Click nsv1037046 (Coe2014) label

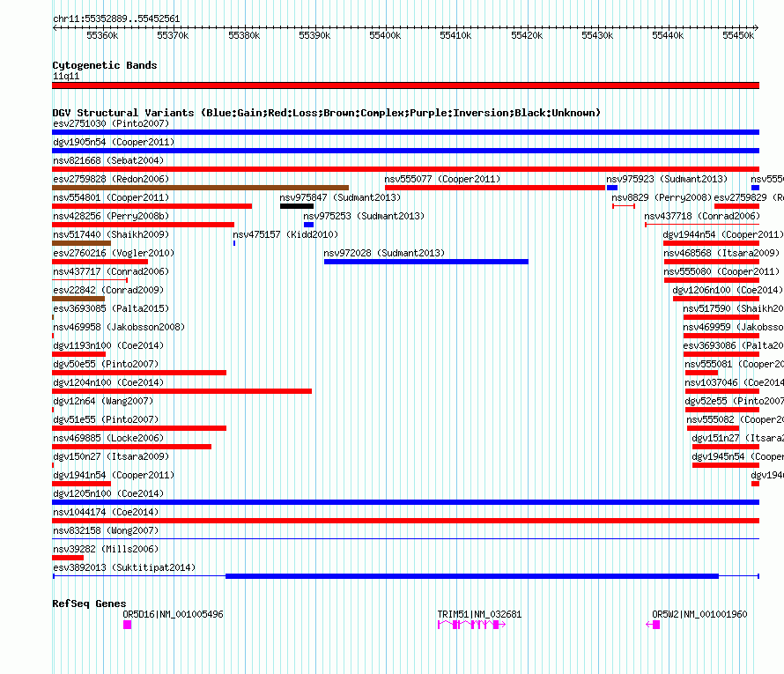(734, 382)
